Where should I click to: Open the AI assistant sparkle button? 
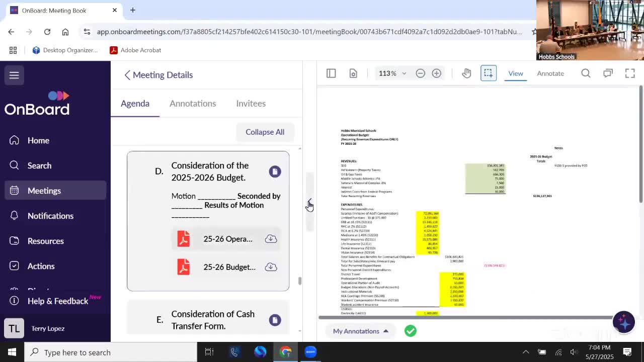click(x=624, y=322)
